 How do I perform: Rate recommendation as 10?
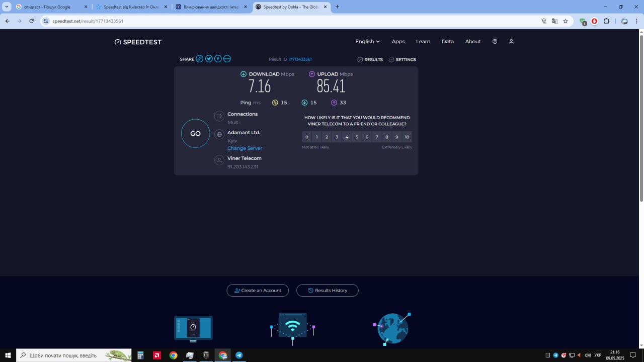click(x=407, y=137)
